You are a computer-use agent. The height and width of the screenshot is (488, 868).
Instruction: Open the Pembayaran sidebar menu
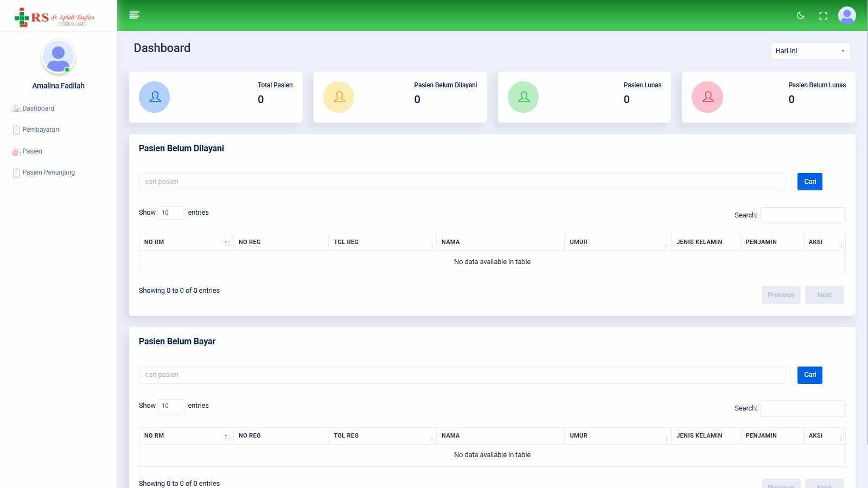[x=36, y=130]
